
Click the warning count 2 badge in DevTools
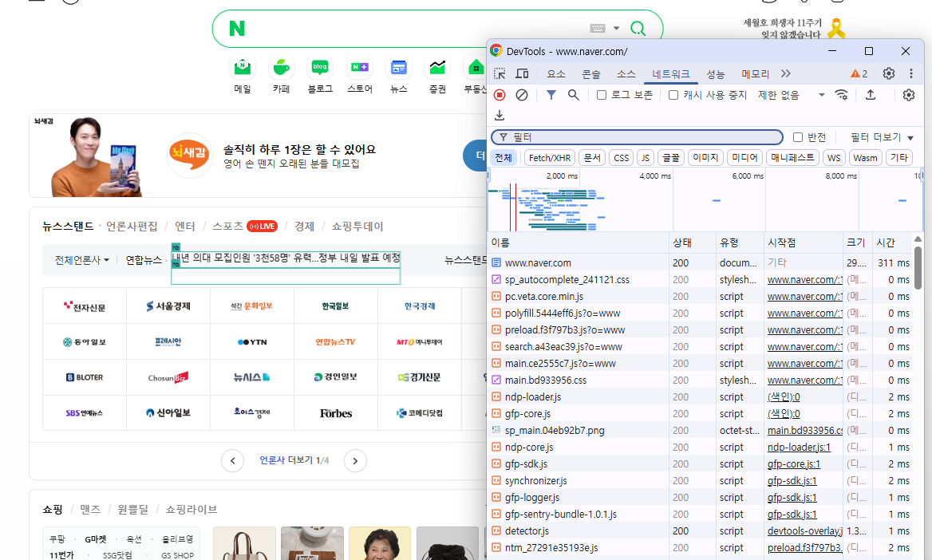(859, 73)
